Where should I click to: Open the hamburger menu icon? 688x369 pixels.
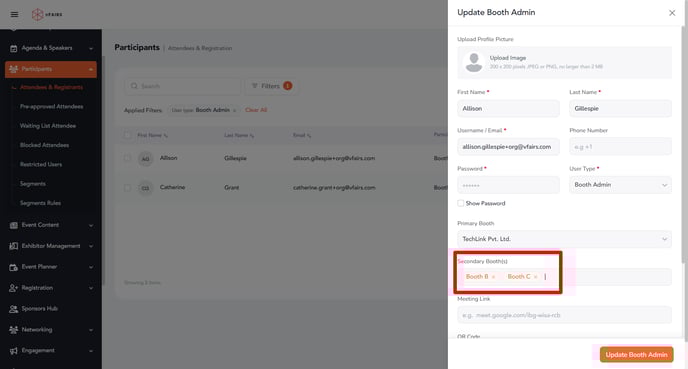14,14
